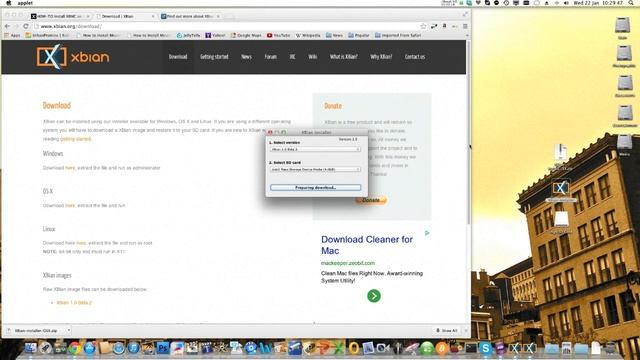The width and height of the screenshot is (640, 360).
Task: Open the Yahoo! bookmark
Action: click(215, 36)
